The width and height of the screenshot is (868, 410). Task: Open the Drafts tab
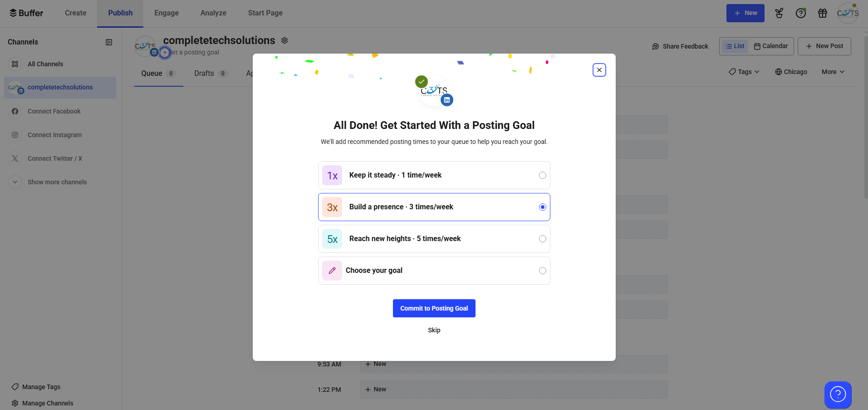[x=204, y=73]
